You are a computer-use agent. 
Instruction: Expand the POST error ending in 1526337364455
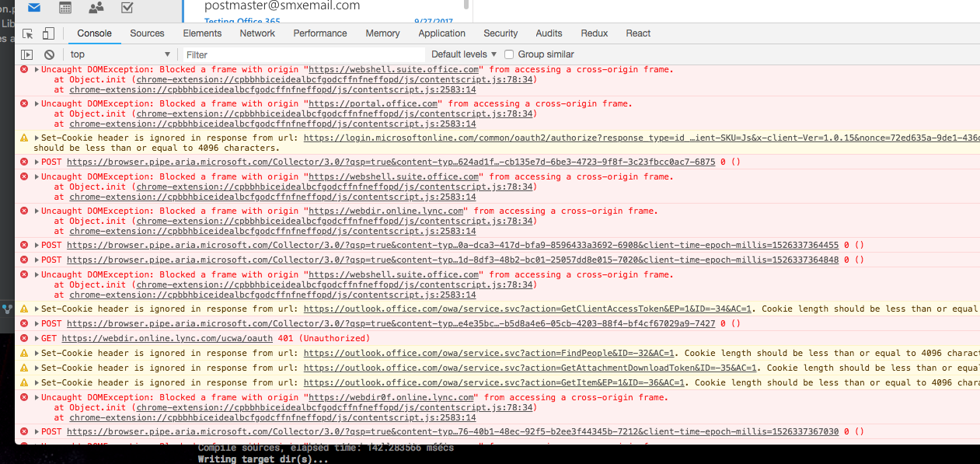click(x=37, y=246)
